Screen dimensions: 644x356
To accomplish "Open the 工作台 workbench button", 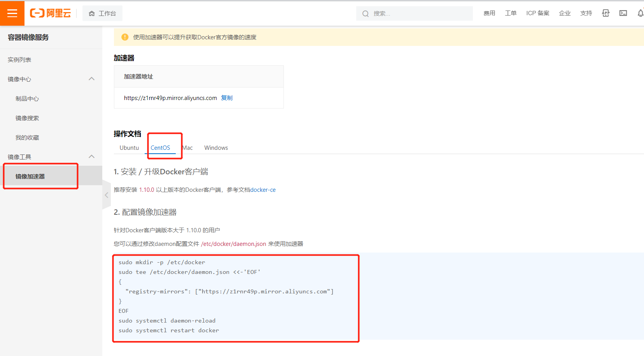I will (x=102, y=13).
